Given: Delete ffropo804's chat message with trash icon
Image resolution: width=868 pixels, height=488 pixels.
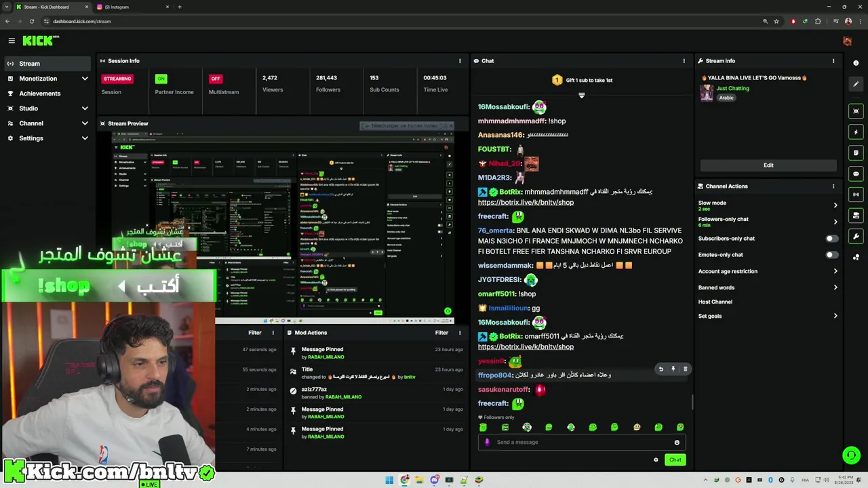Looking at the screenshot, I should click(685, 369).
